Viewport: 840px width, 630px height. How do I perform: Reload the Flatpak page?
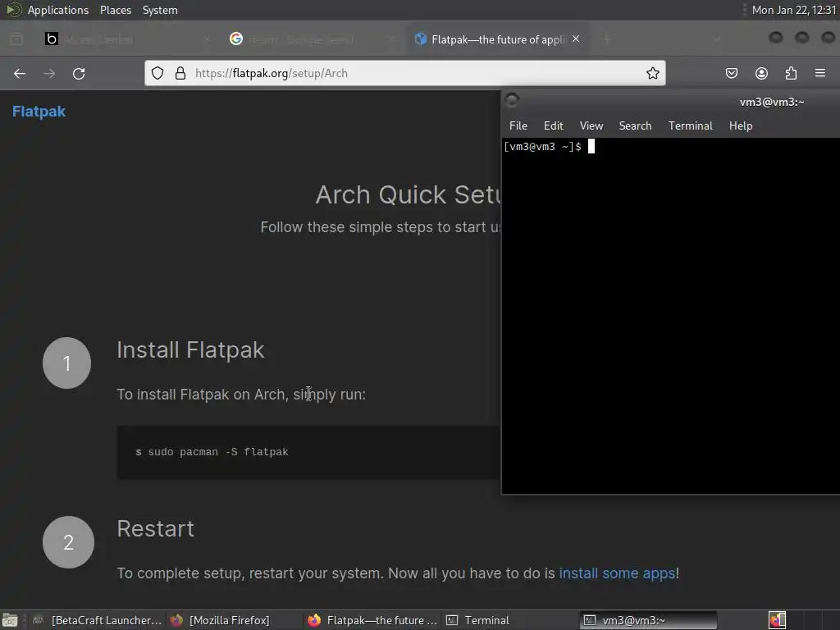[x=79, y=73]
